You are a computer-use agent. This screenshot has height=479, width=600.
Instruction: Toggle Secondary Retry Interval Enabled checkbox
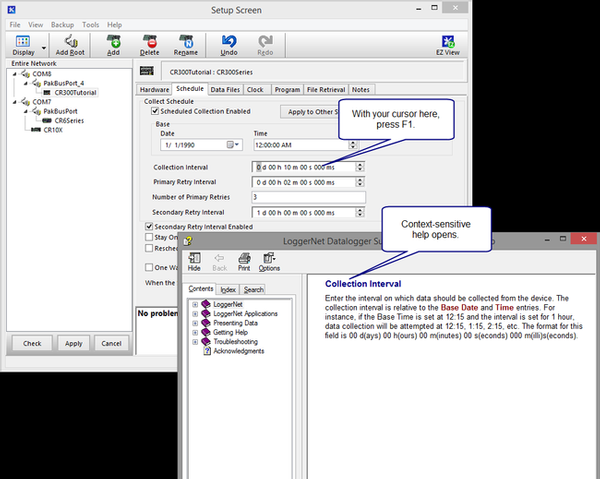coord(149,227)
